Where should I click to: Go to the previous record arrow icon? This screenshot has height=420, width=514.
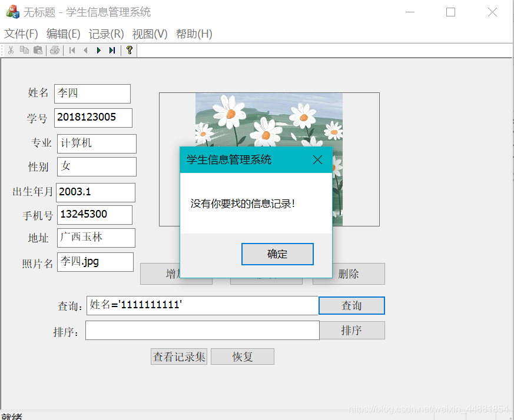click(x=85, y=50)
